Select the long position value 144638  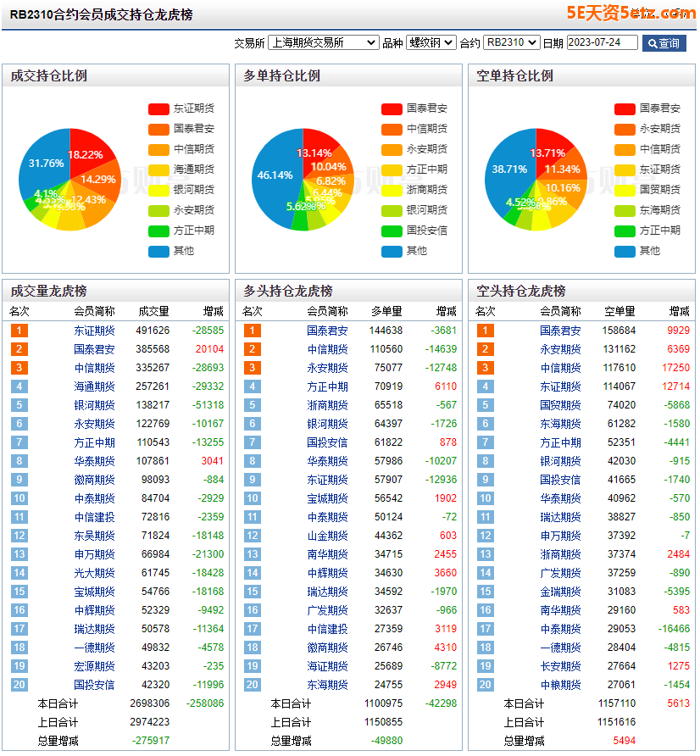[386, 331]
